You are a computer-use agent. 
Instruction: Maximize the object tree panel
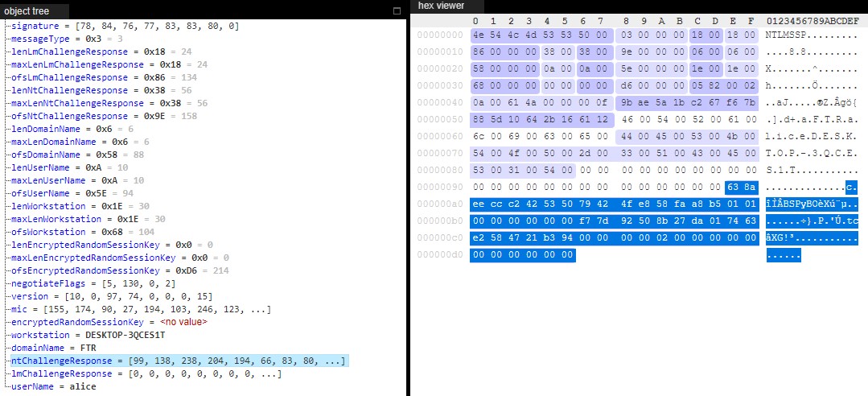[396, 11]
